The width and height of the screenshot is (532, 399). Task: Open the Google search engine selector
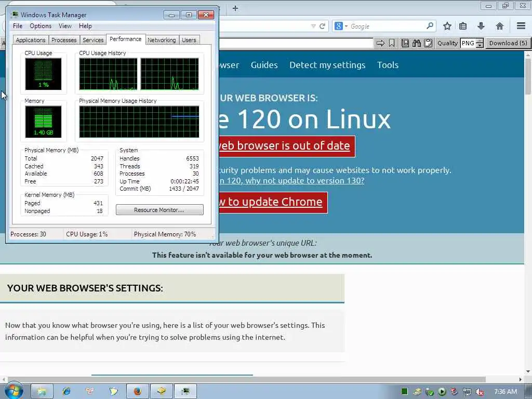click(341, 26)
